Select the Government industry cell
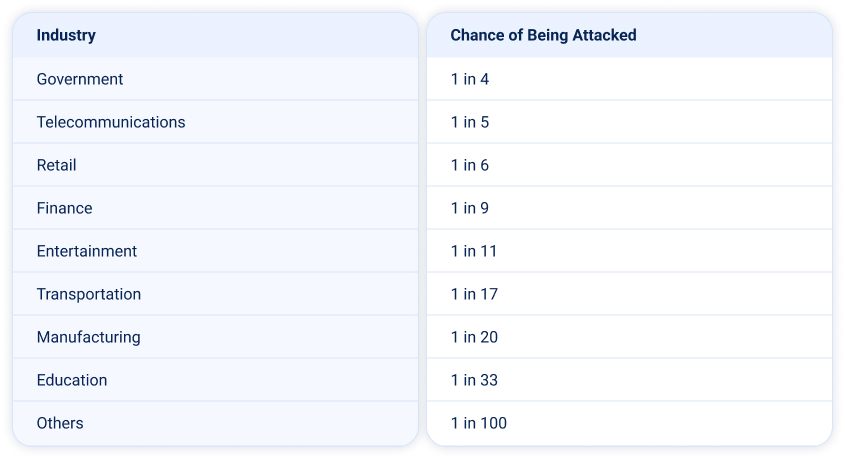The image size is (845, 459). 80,79
